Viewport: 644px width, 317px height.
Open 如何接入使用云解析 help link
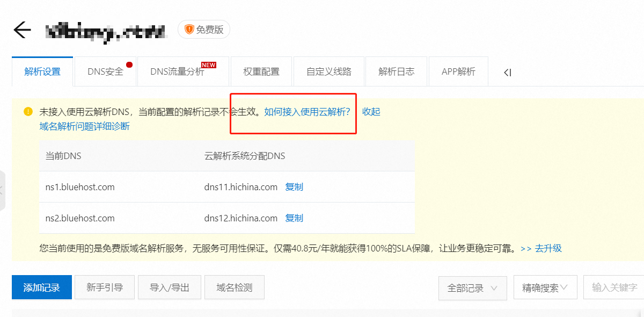click(307, 112)
